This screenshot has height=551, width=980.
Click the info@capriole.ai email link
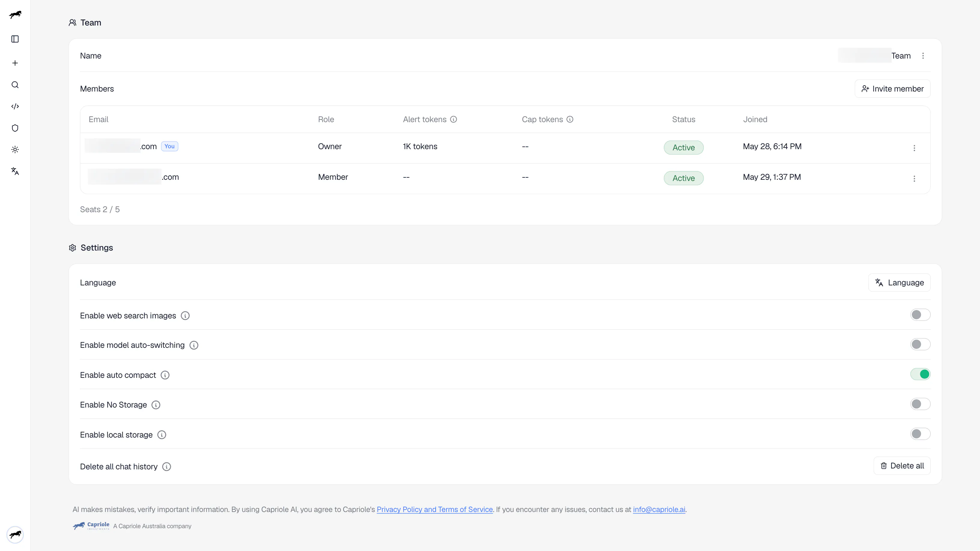point(659,510)
